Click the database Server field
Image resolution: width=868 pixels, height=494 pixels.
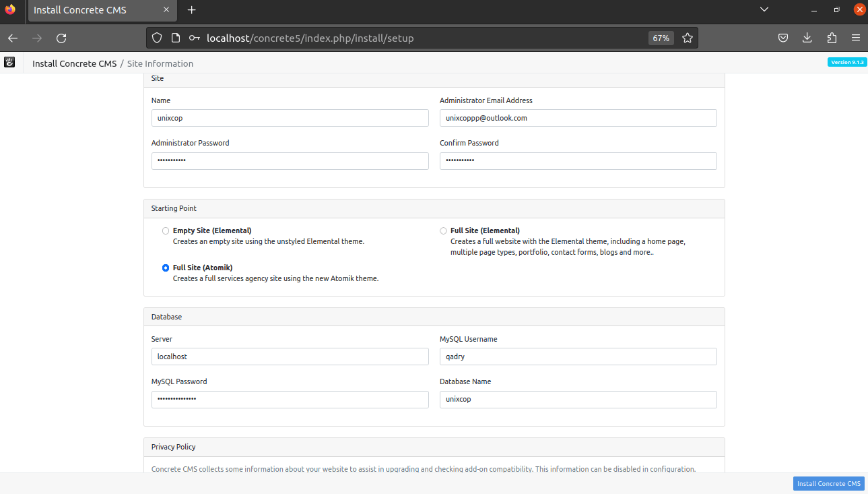[x=290, y=357]
